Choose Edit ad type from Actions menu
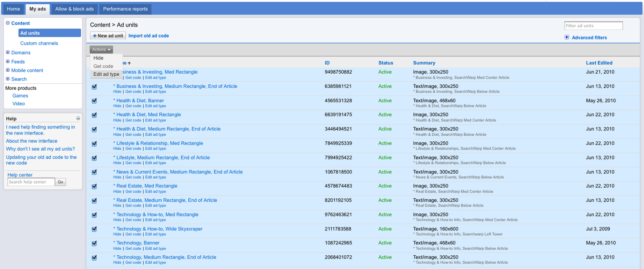The image size is (644, 269). [x=106, y=74]
